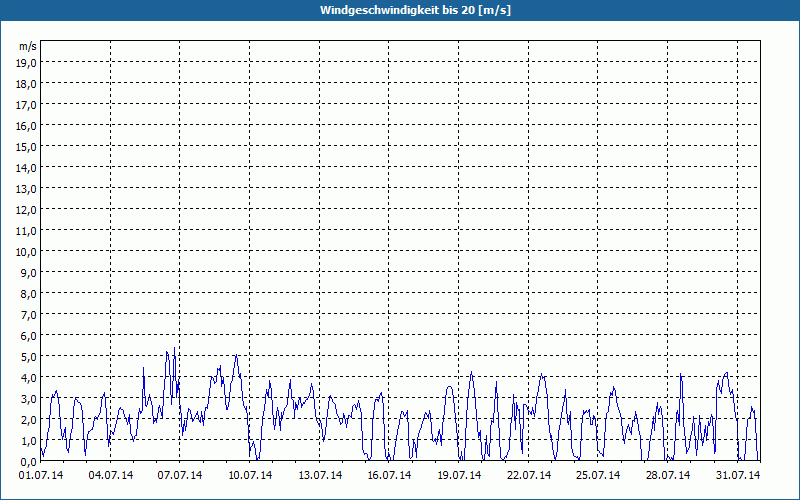Click the y-axis label '8,0'

[x=30, y=294]
